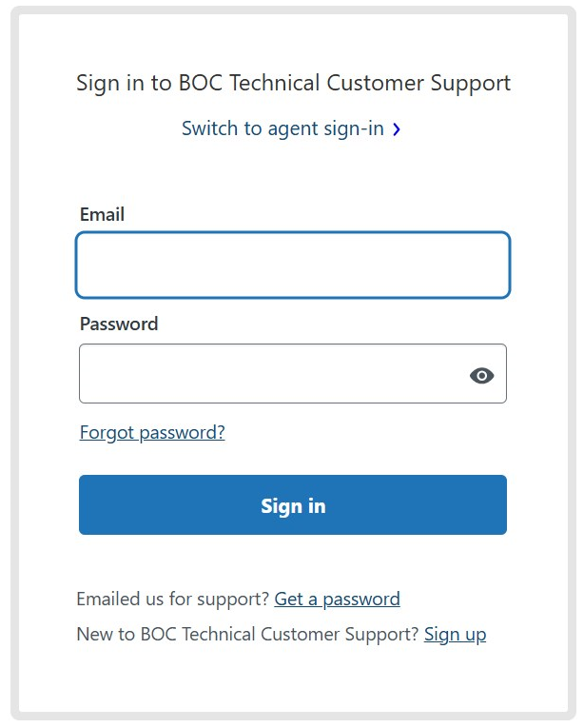The height and width of the screenshot is (728, 584).
Task: Submit the form with the Sign in button
Action: [293, 504]
